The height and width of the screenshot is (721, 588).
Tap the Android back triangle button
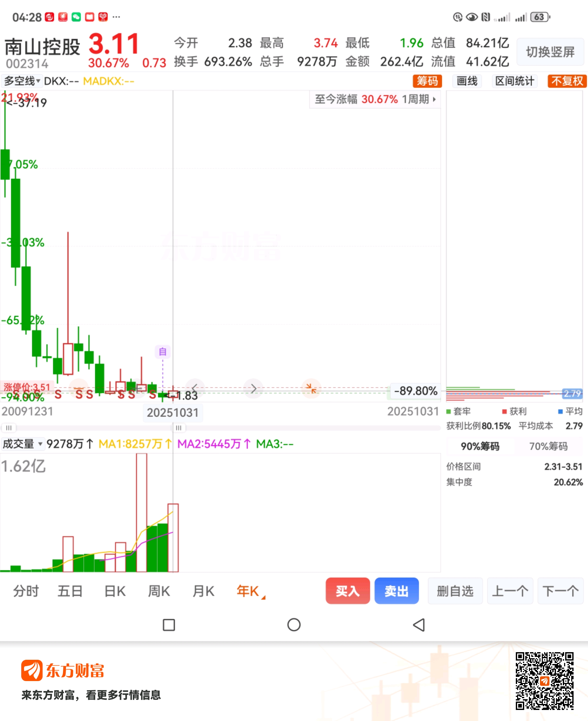pyautogui.click(x=419, y=625)
